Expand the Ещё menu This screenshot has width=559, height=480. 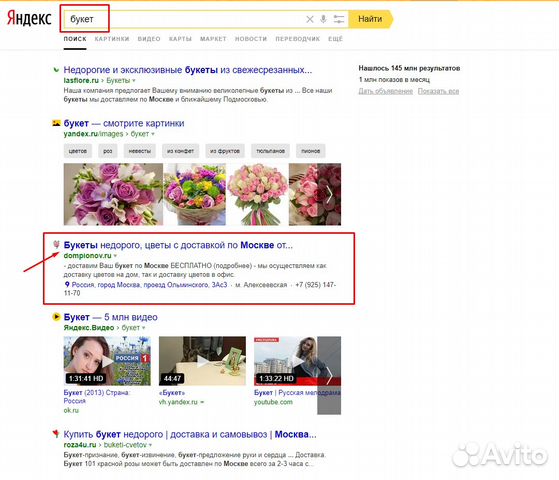pyautogui.click(x=335, y=39)
